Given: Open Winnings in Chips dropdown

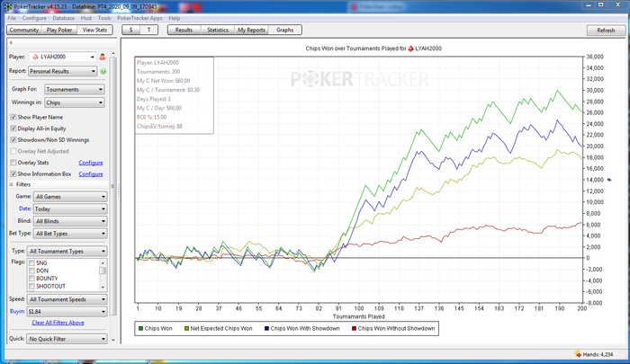Looking at the screenshot, I should [x=75, y=102].
